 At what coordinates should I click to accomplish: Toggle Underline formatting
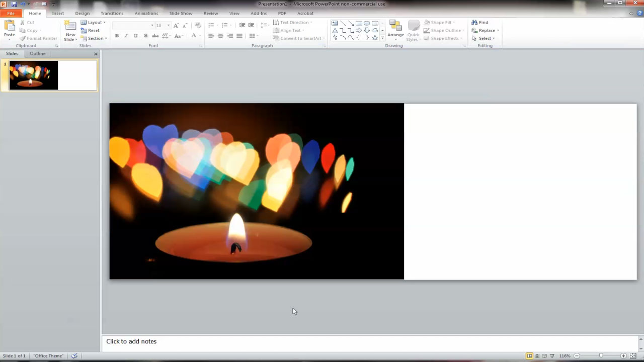(x=135, y=36)
